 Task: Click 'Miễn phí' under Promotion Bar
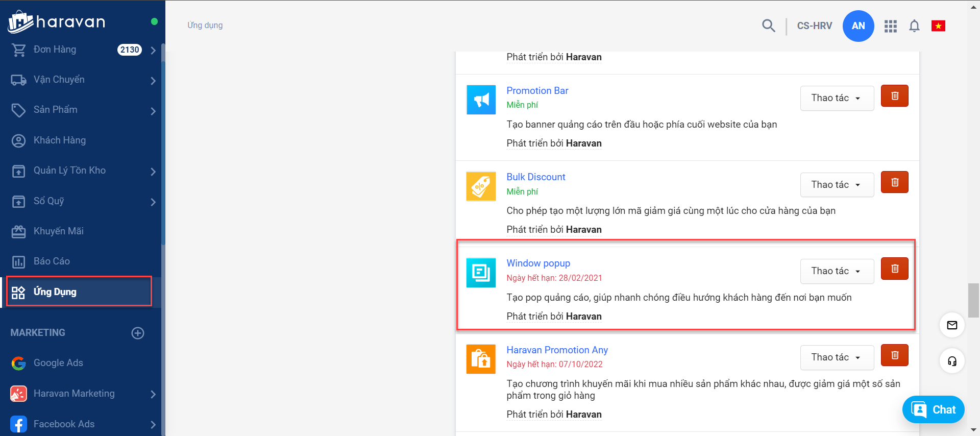point(522,105)
